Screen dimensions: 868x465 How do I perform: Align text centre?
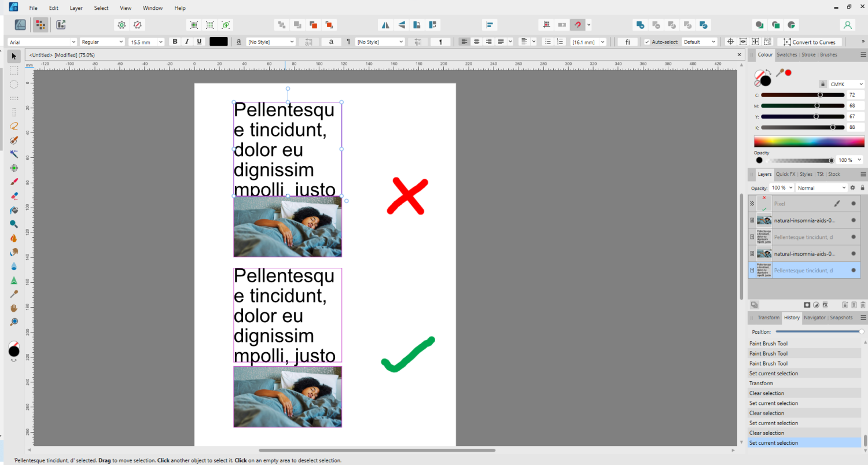pos(476,42)
